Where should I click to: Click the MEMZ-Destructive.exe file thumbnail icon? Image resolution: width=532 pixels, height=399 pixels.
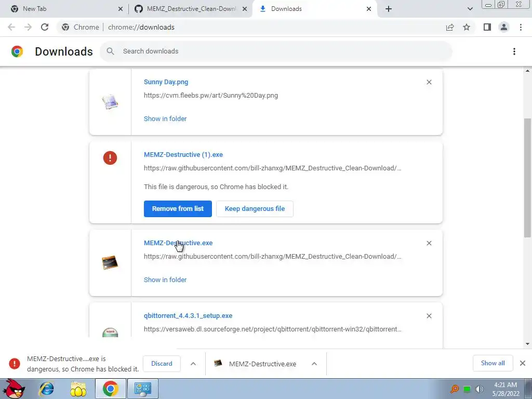[110, 262]
